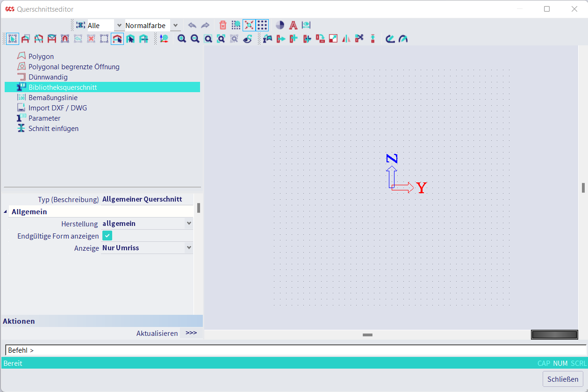The height and width of the screenshot is (392, 588).
Task: Select Import DXF / DWG entry
Action: click(57, 108)
